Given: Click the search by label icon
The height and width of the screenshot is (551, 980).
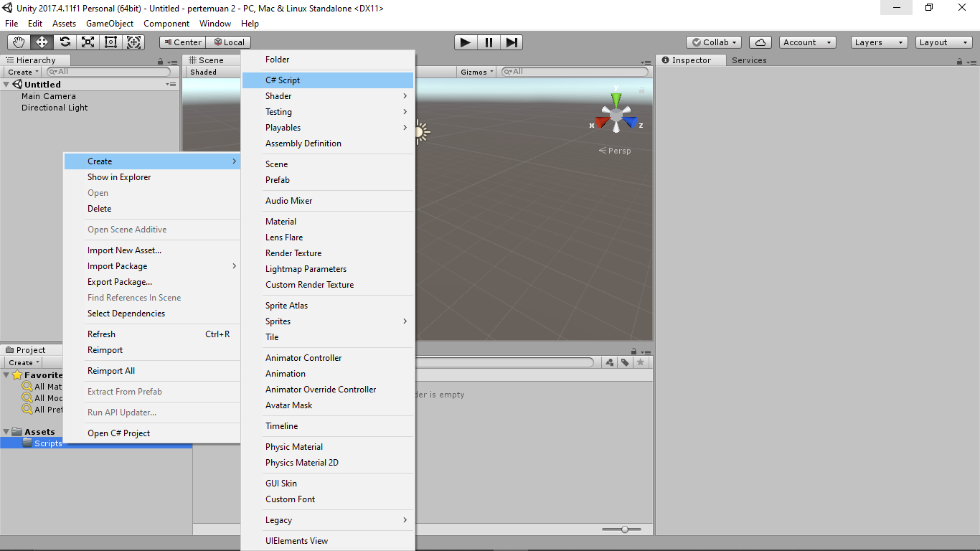Looking at the screenshot, I should point(625,362).
